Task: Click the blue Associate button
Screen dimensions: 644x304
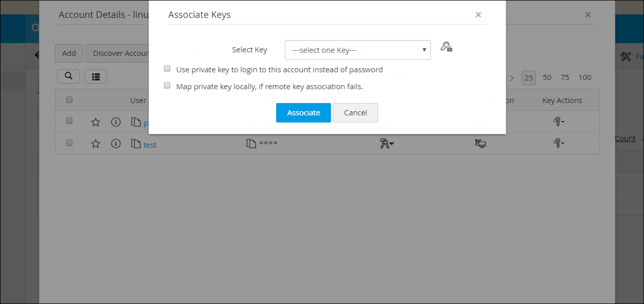Action: click(x=303, y=113)
